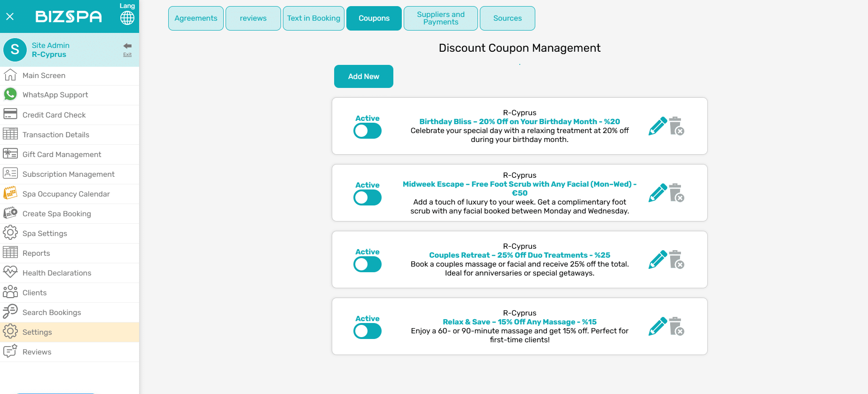Click the Lang globe icon
Screen dimensions: 868x394
point(127,18)
